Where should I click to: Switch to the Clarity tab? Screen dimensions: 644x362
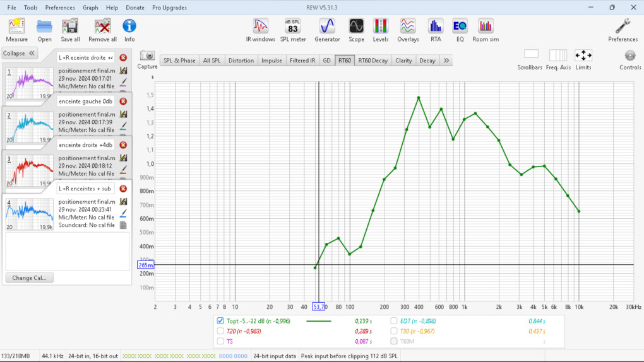coord(403,61)
